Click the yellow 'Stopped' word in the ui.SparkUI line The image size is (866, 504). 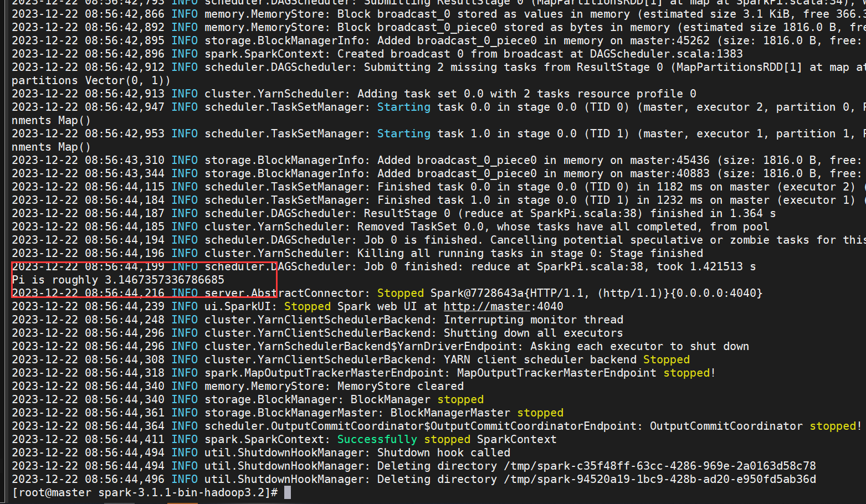307,306
